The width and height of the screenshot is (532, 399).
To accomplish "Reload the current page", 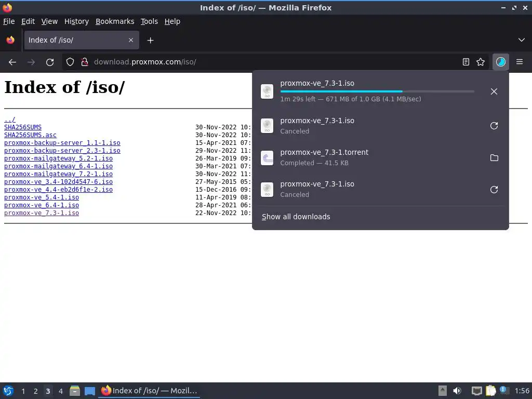I will pyautogui.click(x=50, y=62).
